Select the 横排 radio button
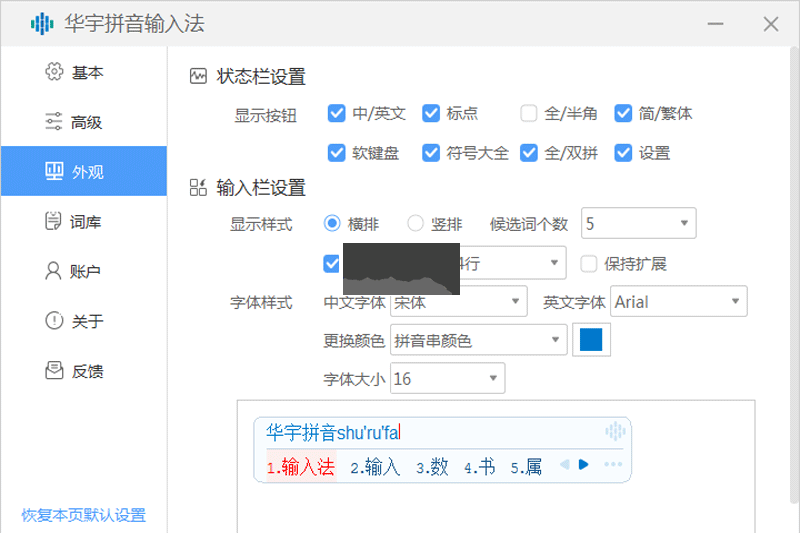Viewport: 800px width, 533px height. click(x=332, y=223)
